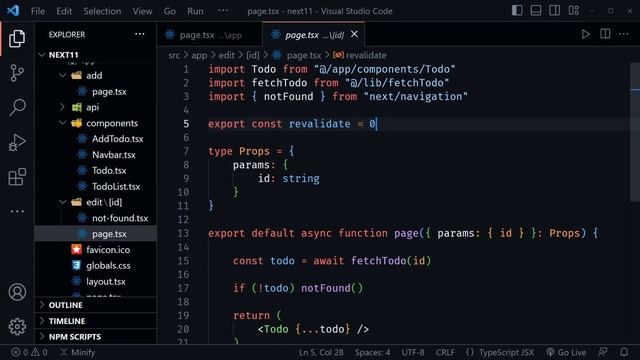Change file encoding UTF-8

[413, 352]
